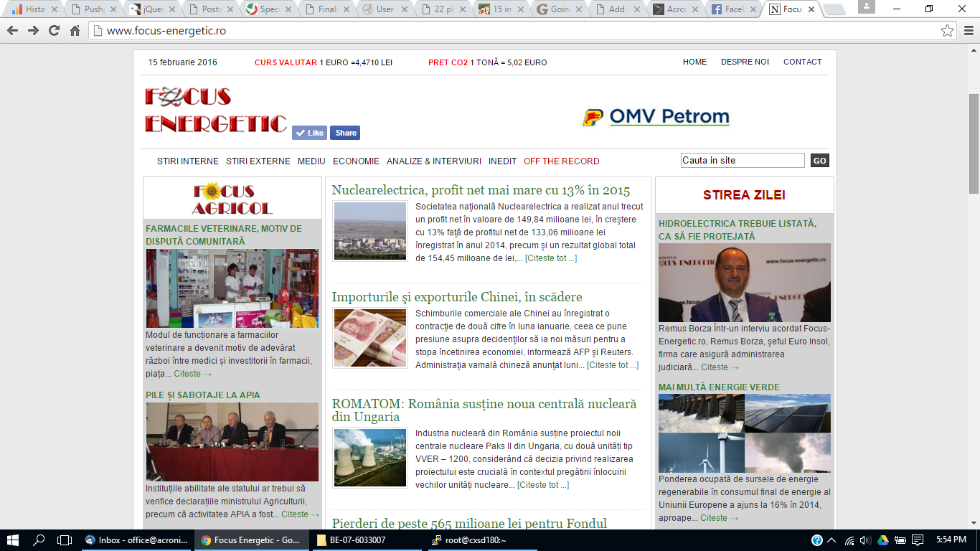Open the OMV Petrom banner

pyautogui.click(x=656, y=117)
